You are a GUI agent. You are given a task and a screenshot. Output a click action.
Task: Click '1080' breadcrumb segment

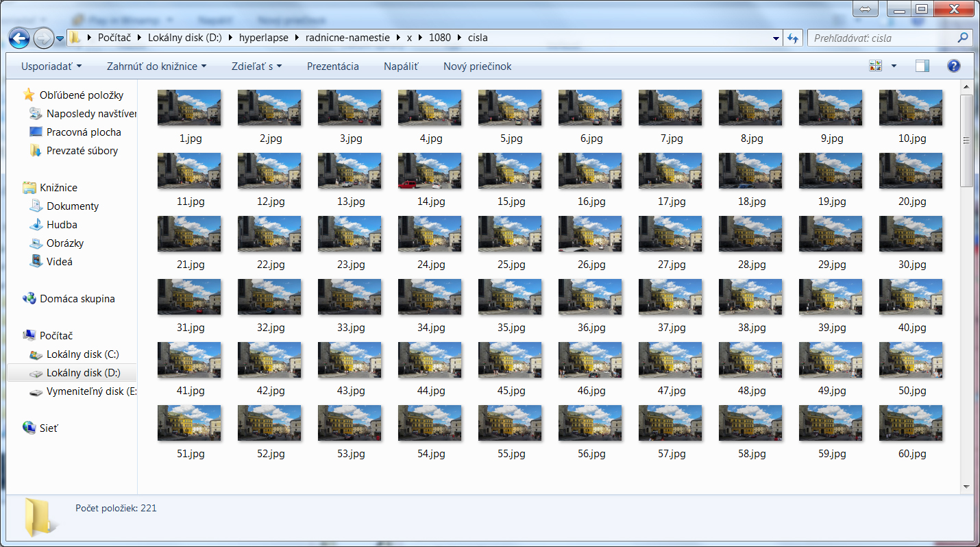[440, 38]
